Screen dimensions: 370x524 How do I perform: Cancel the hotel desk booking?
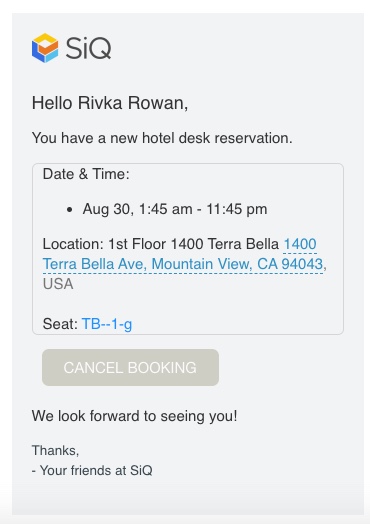[130, 368]
